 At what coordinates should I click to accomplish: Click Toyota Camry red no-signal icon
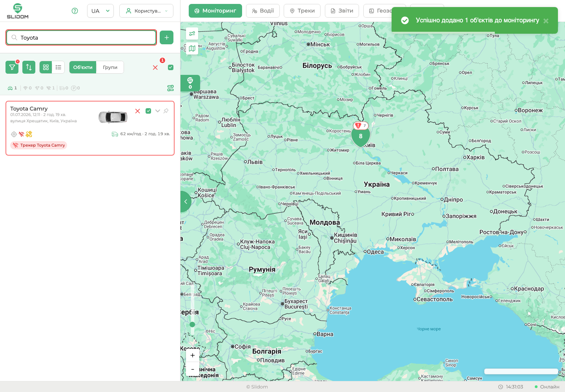[21, 134]
